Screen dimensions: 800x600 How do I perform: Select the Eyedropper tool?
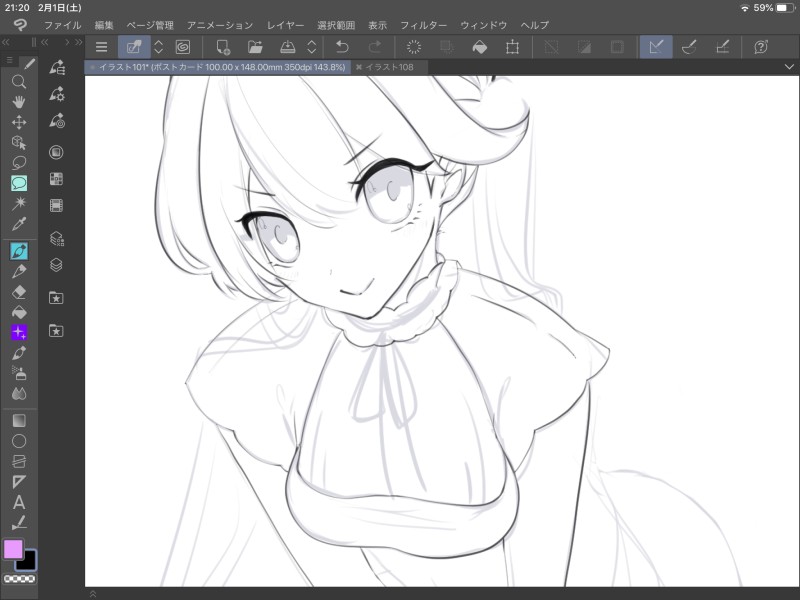point(19,223)
